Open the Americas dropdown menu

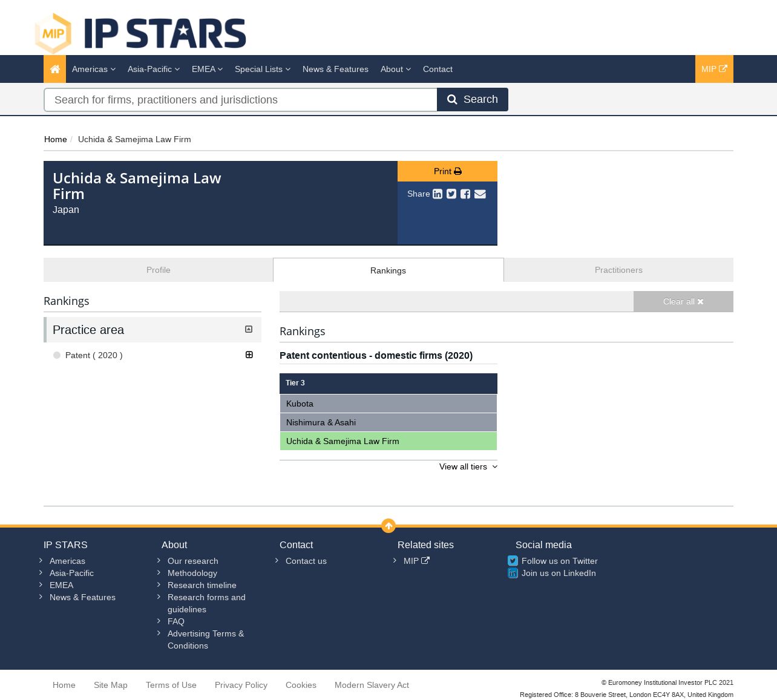coord(94,69)
